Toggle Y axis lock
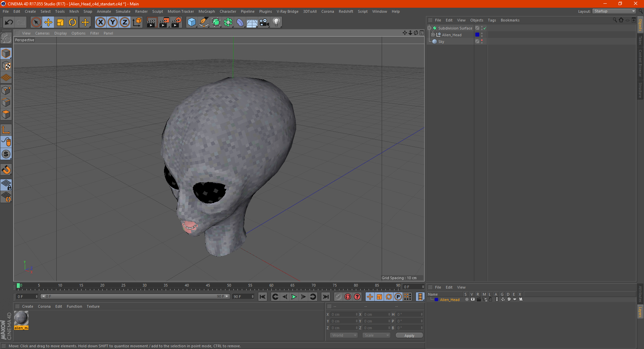The image size is (644, 349). click(113, 22)
